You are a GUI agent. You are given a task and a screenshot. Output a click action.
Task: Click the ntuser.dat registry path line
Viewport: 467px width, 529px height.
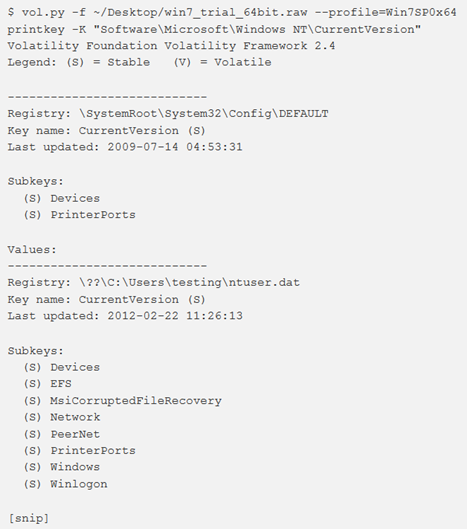pyautogui.click(x=154, y=282)
